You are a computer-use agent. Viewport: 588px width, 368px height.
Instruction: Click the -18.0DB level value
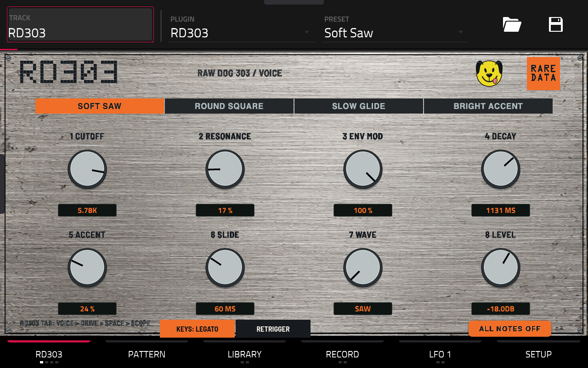tap(501, 309)
